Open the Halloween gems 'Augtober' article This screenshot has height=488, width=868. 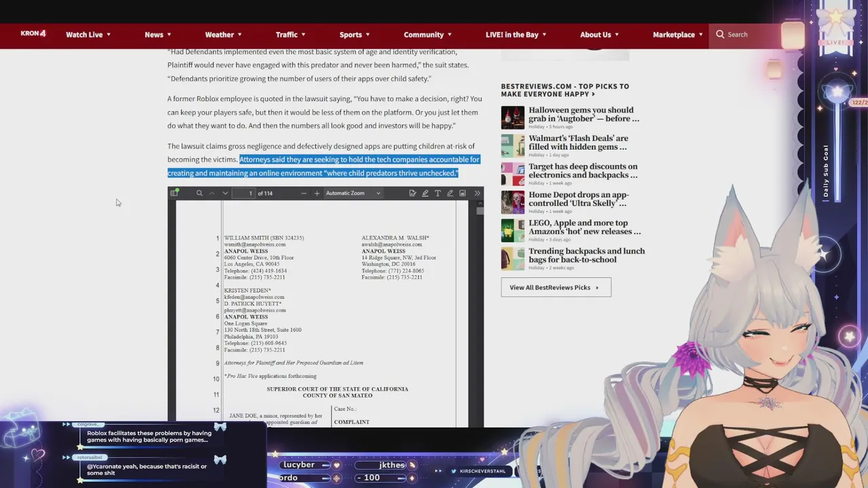tap(583, 114)
